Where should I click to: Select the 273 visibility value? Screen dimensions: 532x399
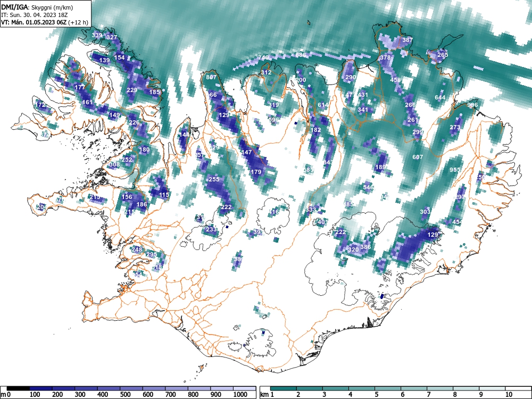(x=455, y=128)
